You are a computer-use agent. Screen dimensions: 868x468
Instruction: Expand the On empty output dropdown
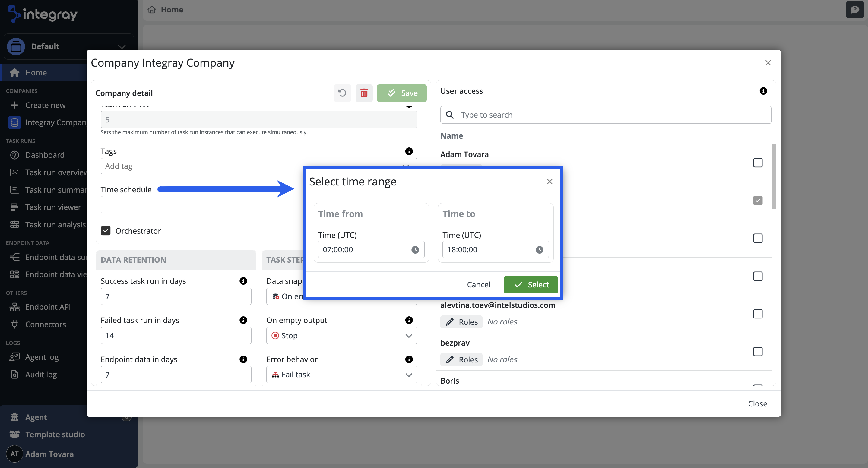click(341, 336)
